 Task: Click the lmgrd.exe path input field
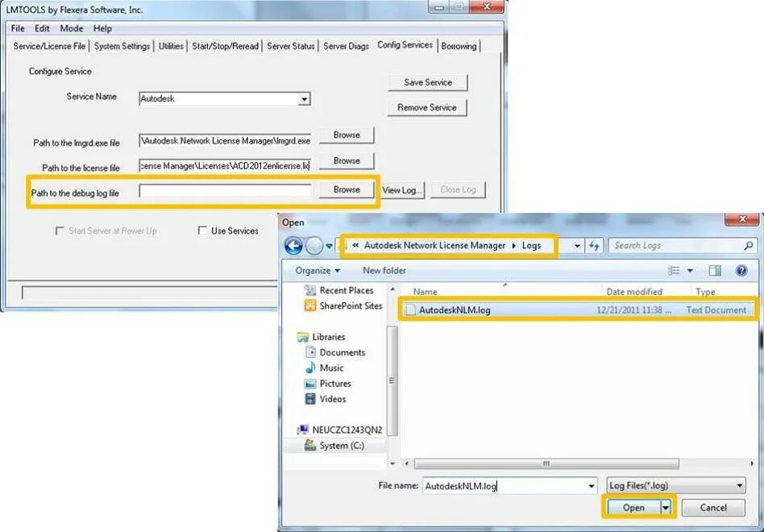tap(225, 141)
